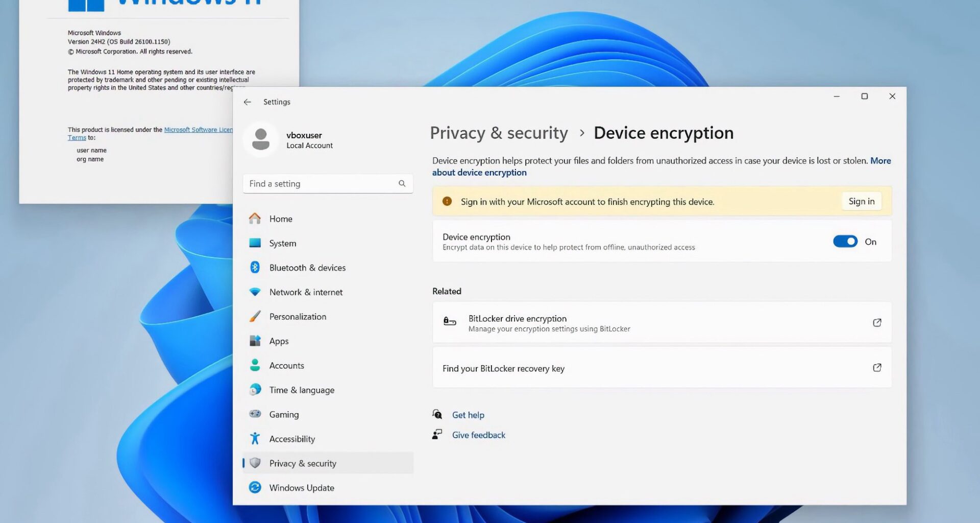
Task: Open the Accounts section icon
Action: (x=255, y=365)
